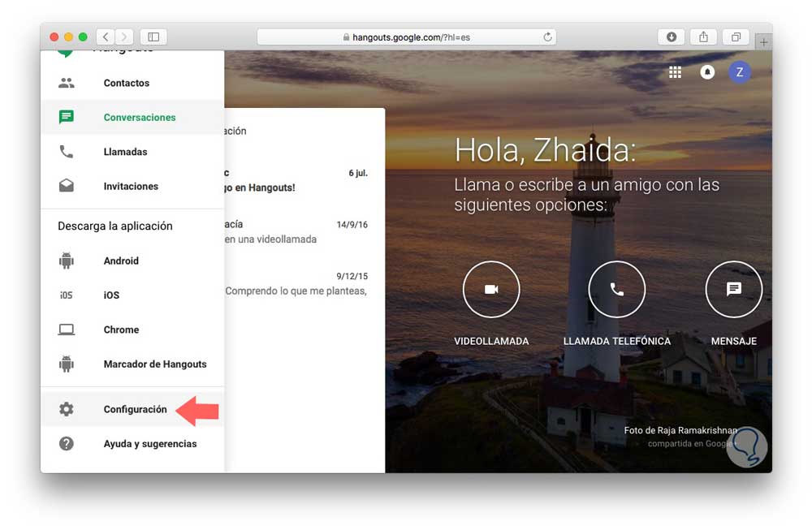Open the Safari share button

703,37
